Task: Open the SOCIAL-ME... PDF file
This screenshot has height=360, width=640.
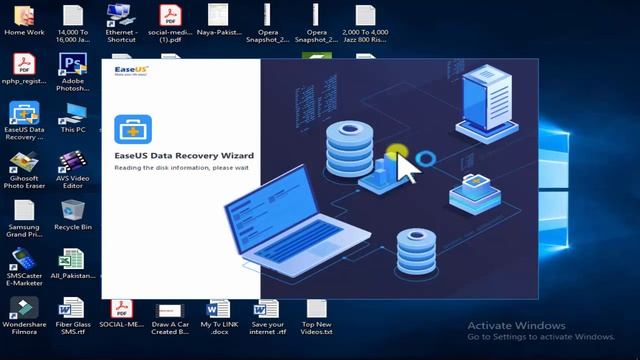Action: coord(122,313)
